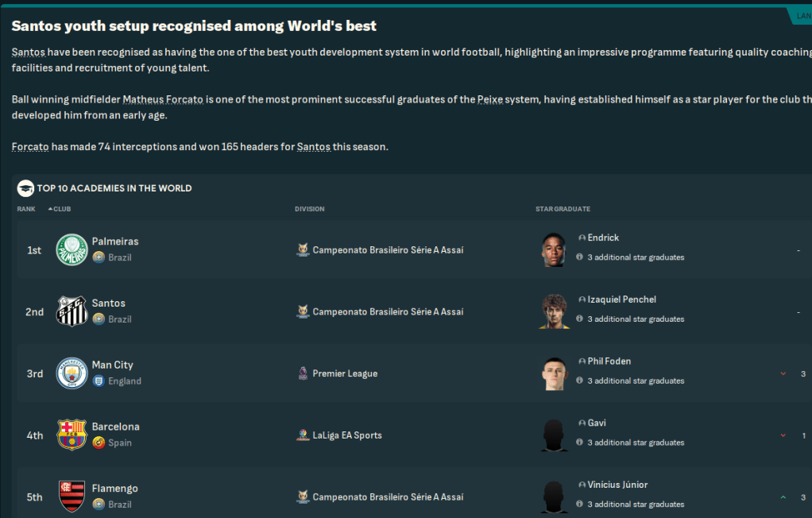This screenshot has width=812, height=518.
Task: Click the Palmeiras club crest
Action: pyautogui.click(x=72, y=249)
